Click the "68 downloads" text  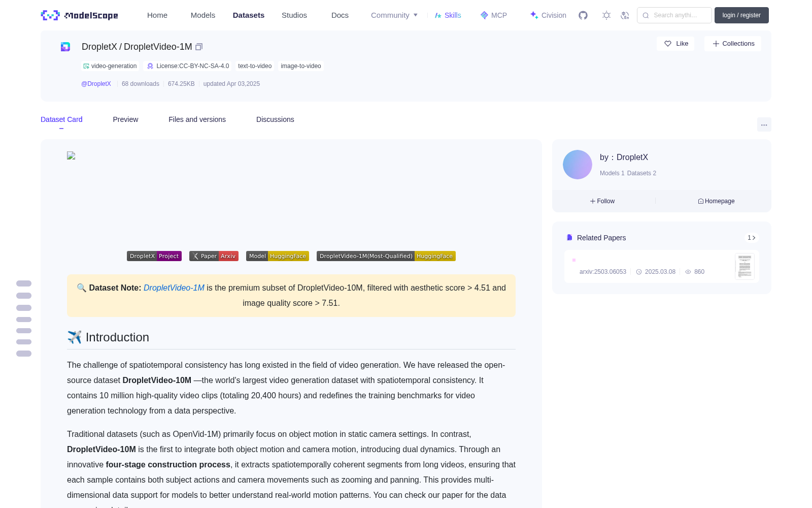[141, 84]
